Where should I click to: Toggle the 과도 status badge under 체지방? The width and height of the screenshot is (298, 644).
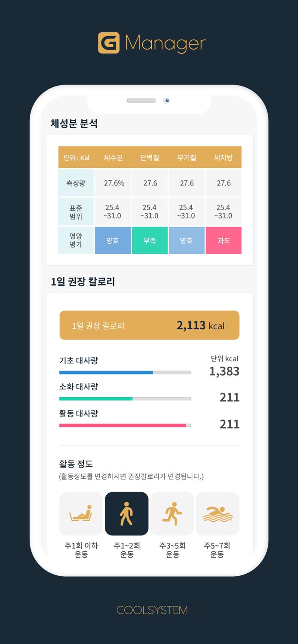coord(224,240)
